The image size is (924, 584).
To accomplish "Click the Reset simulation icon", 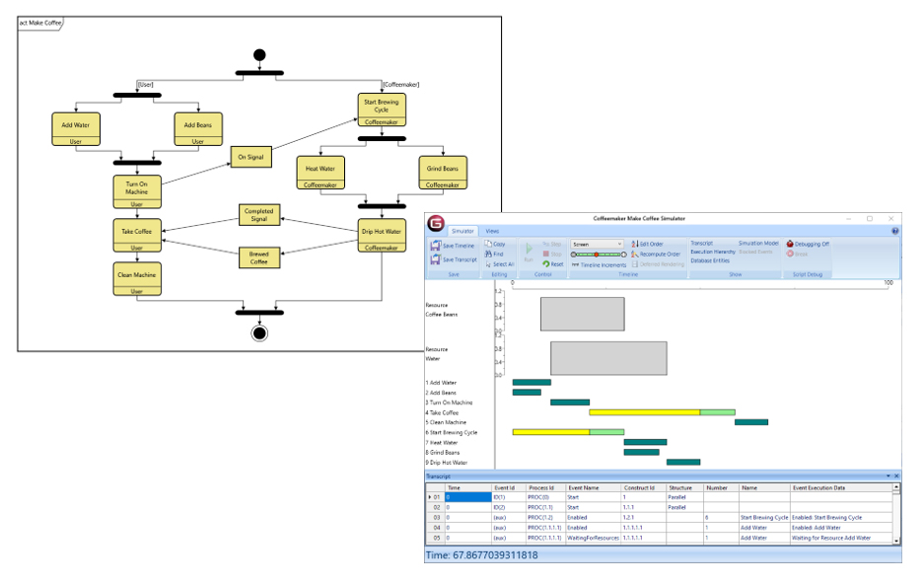I will tap(547, 264).
